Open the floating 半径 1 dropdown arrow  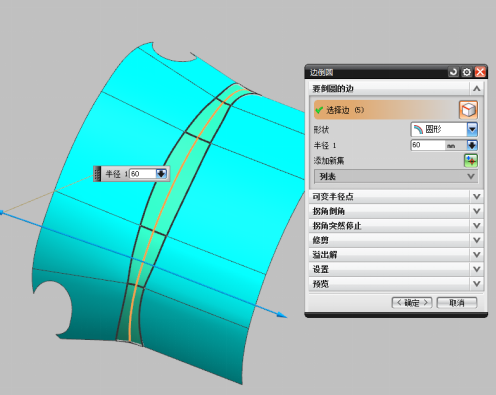coord(161,174)
